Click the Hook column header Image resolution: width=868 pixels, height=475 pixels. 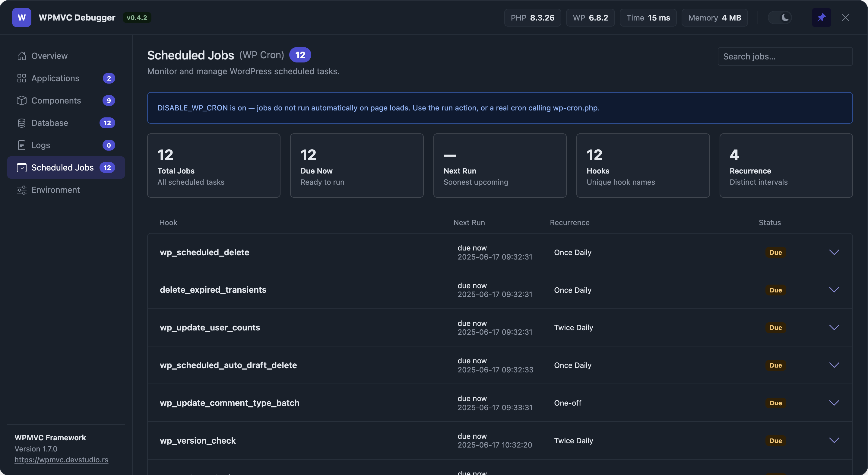(168, 222)
